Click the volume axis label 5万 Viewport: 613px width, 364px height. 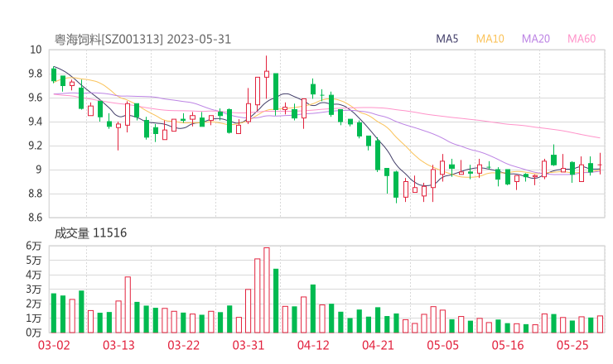(x=34, y=260)
